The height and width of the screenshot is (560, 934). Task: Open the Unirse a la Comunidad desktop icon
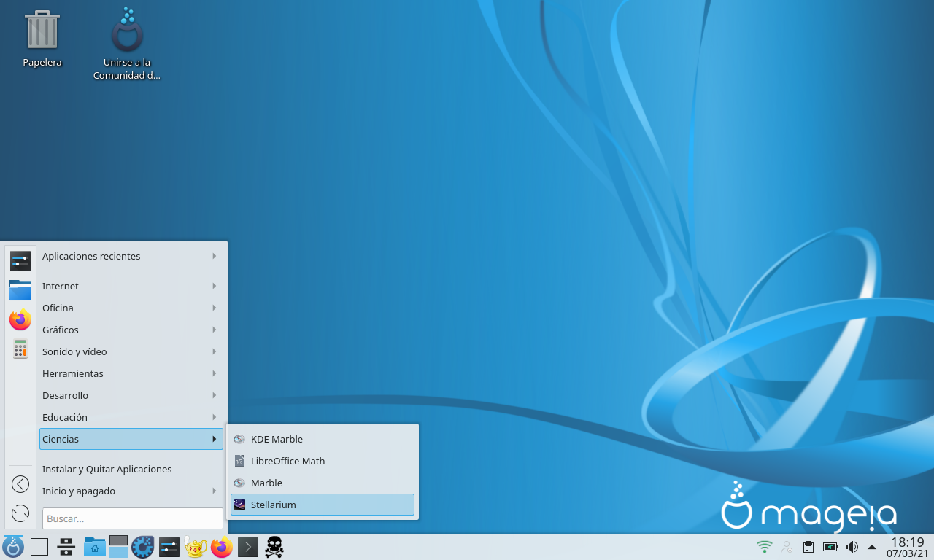(127, 30)
